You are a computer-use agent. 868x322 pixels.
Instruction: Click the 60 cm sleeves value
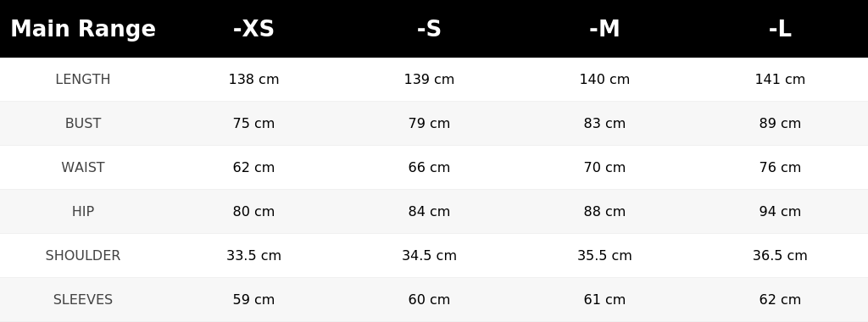pyautogui.click(x=429, y=299)
